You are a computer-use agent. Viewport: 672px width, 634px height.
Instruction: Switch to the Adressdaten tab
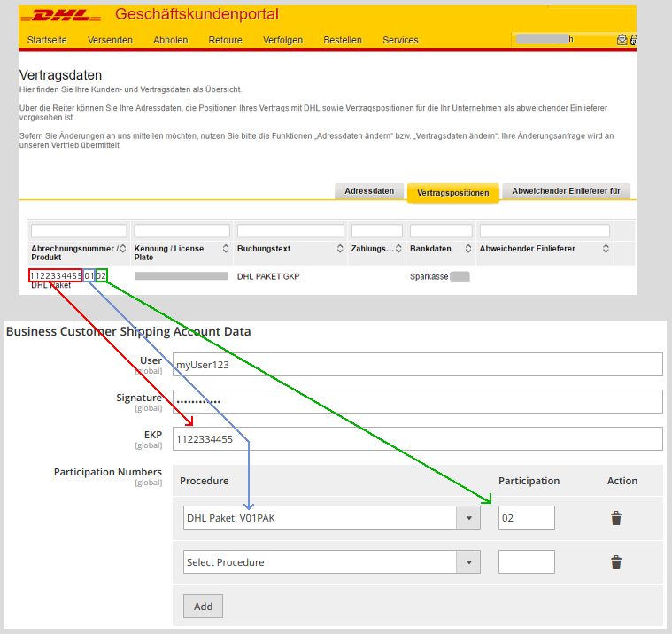pos(369,191)
